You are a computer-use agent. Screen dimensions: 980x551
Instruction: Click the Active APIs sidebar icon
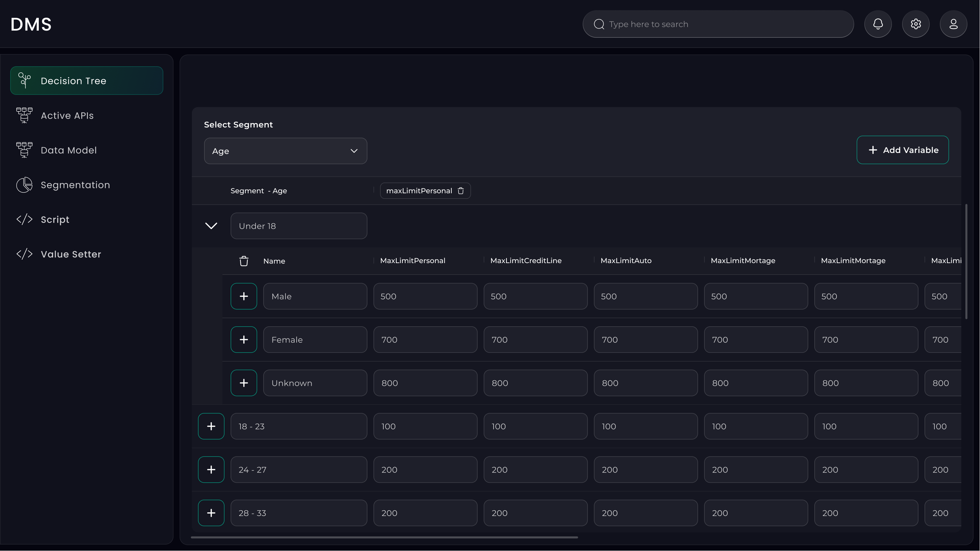pyautogui.click(x=24, y=115)
